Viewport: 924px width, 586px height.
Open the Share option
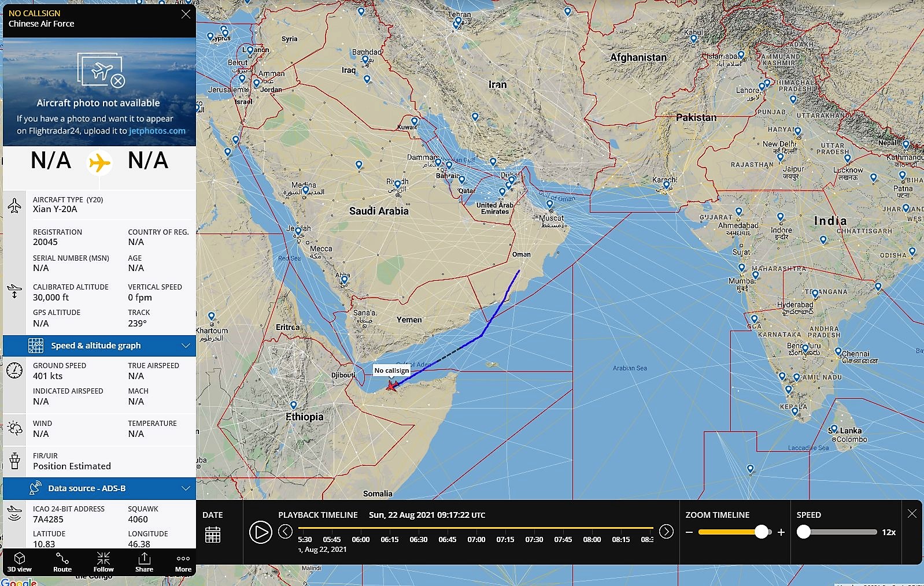coord(145,562)
